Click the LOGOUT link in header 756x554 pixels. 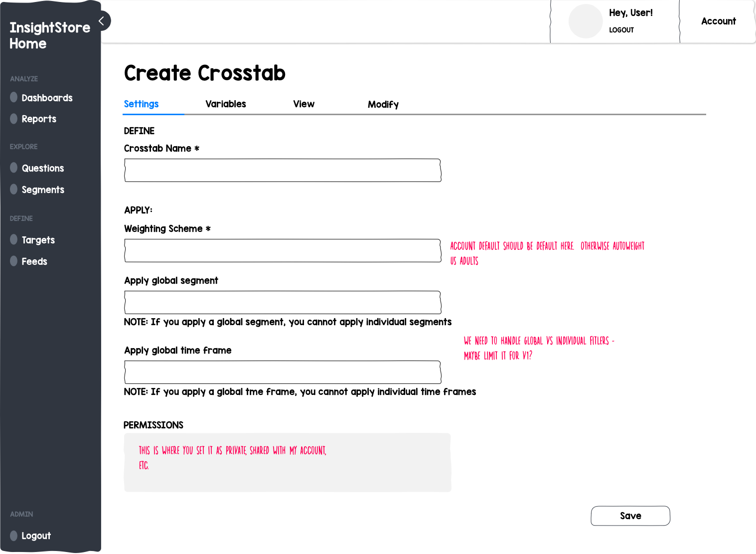621,30
